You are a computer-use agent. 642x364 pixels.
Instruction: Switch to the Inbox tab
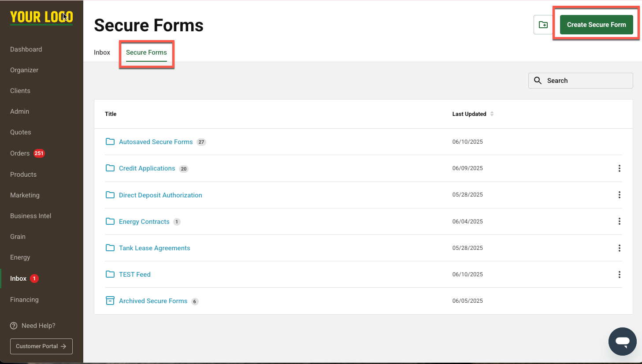tap(102, 52)
